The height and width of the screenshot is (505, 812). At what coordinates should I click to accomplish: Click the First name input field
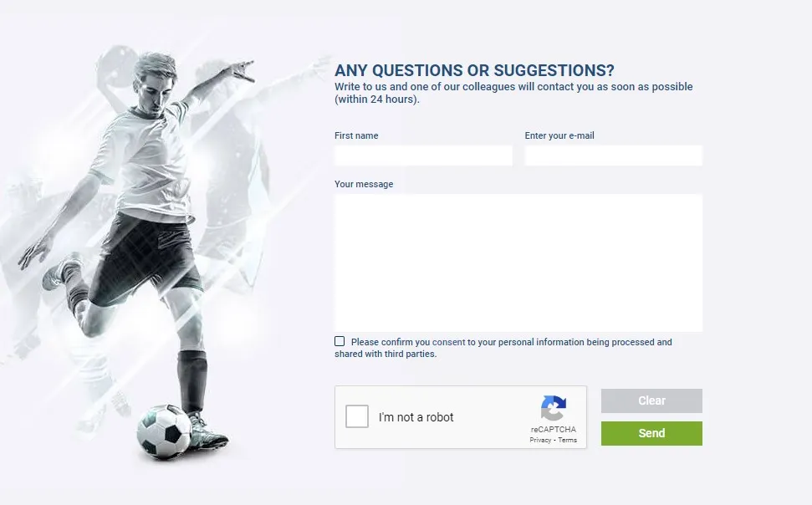[422, 155]
